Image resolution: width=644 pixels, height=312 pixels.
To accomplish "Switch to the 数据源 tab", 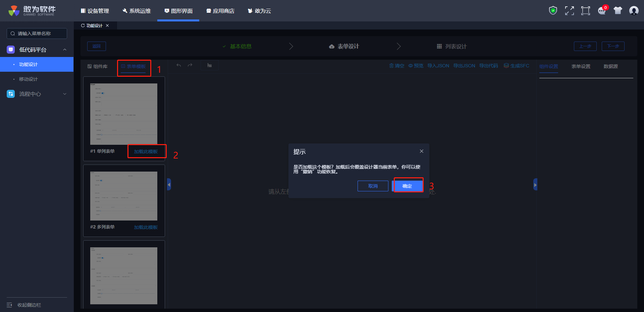I will pos(611,66).
